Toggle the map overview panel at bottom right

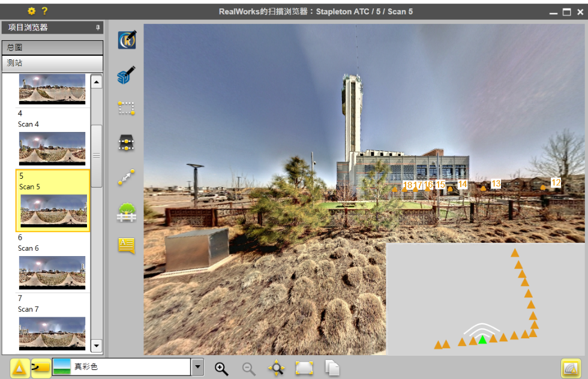click(571, 368)
